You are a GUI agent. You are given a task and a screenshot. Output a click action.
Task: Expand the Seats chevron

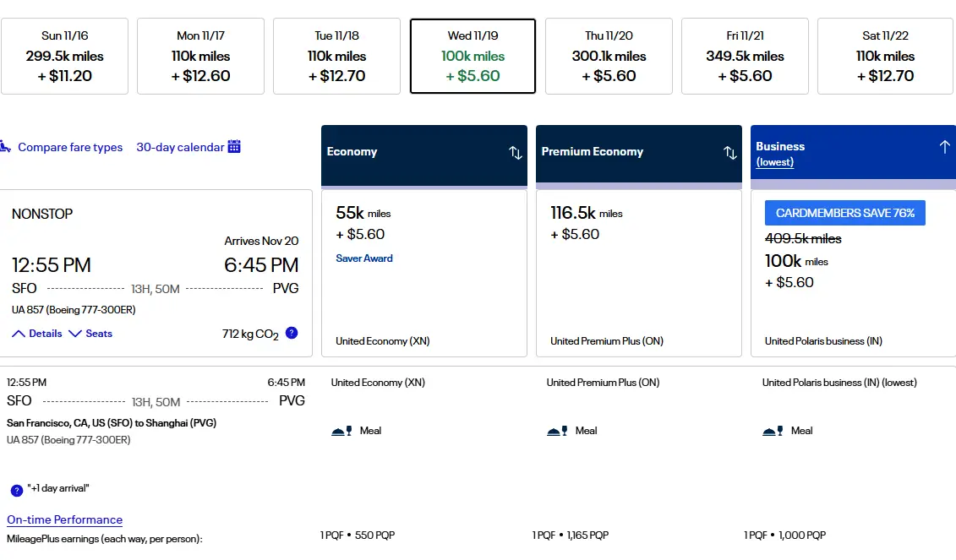point(75,334)
